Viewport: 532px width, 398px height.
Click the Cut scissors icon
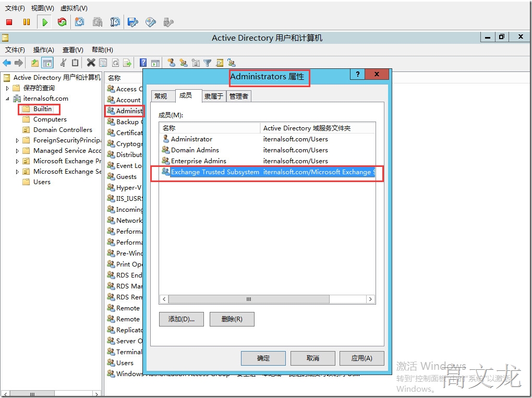pos(63,63)
